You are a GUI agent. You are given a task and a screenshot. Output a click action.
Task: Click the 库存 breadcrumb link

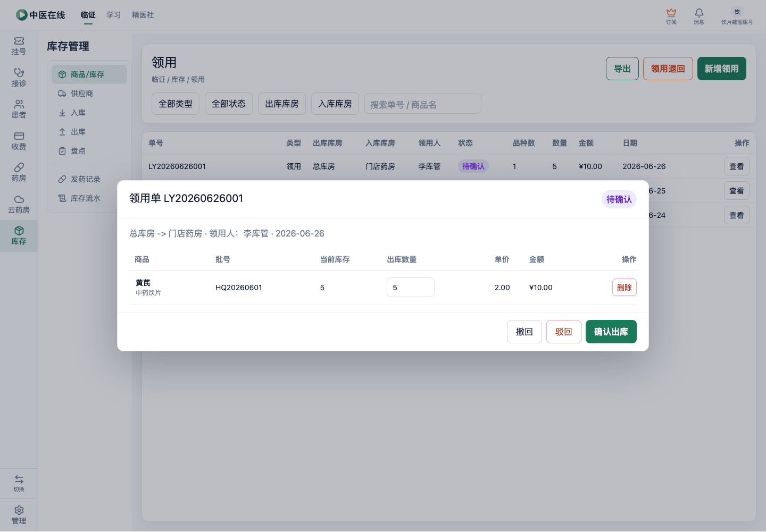tap(178, 79)
